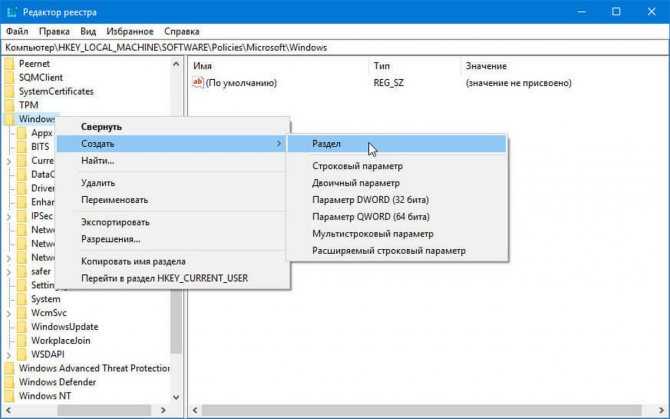Click the values pane scroll left arrow
The width and height of the screenshot is (670, 419).
pos(195,410)
